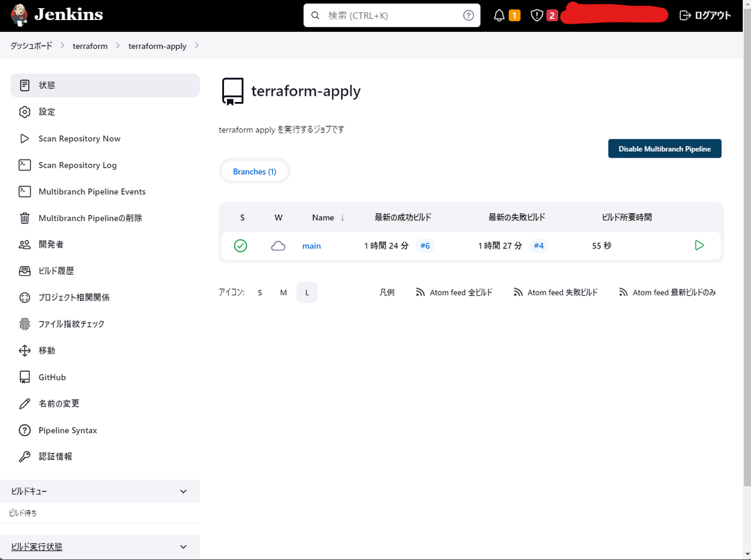Click the Multibranch Pipeline Events terminal icon
The width and height of the screenshot is (751, 560).
[24, 191]
